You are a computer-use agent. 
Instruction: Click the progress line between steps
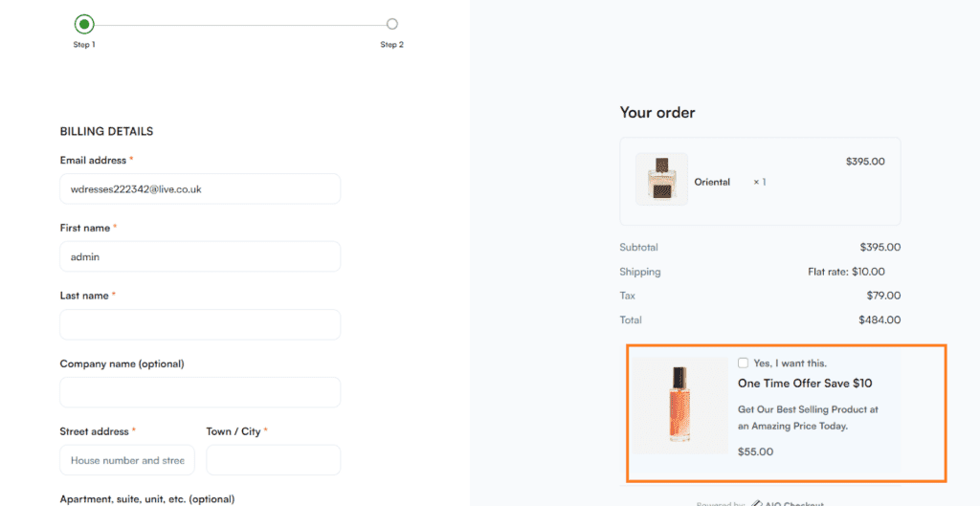coord(240,25)
